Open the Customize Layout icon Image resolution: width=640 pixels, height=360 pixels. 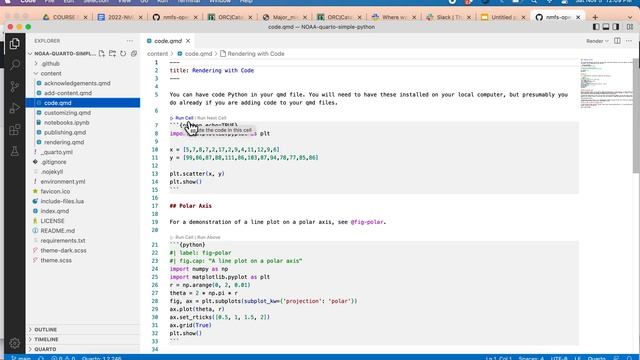pos(630,27)
